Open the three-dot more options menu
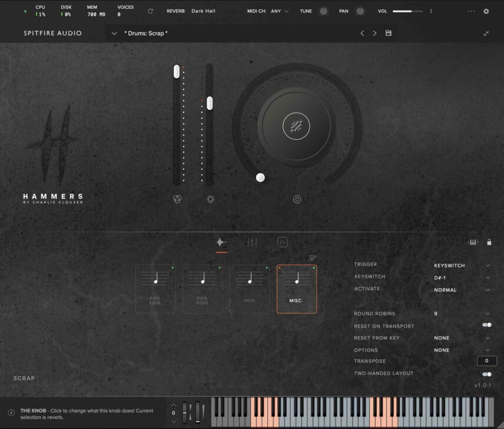This screenshot has width=504, height=429. 471,11
